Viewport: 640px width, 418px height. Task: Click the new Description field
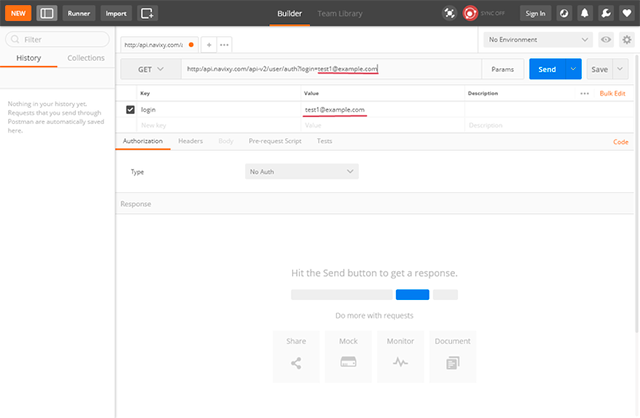(549, 125)
